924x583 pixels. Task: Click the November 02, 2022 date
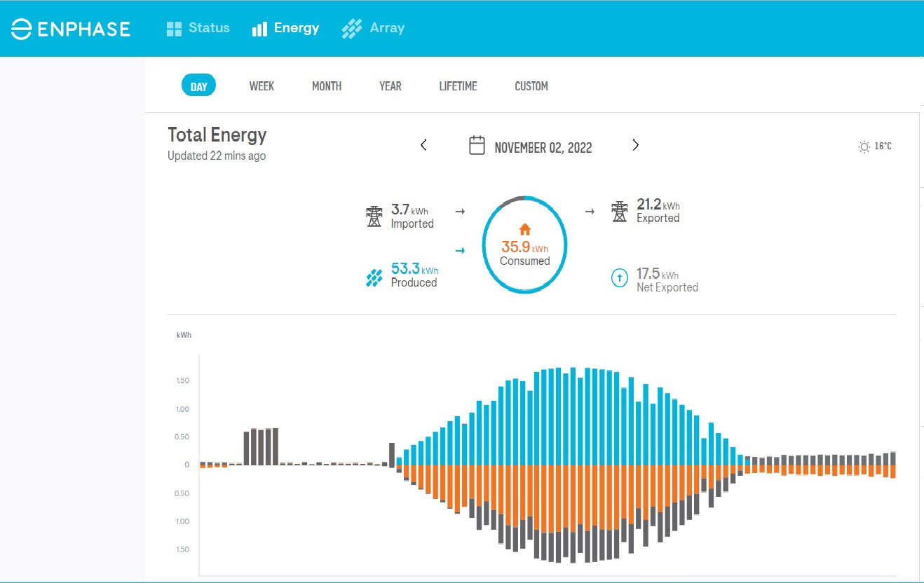coord(543,148)
